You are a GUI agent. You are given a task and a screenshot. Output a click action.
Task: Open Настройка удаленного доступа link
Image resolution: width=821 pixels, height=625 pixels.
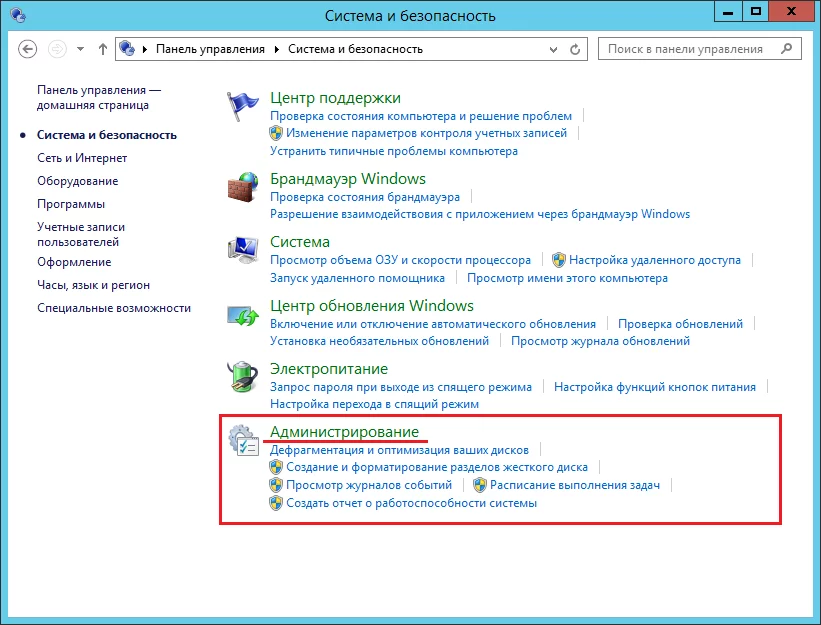tap(654, 260)
